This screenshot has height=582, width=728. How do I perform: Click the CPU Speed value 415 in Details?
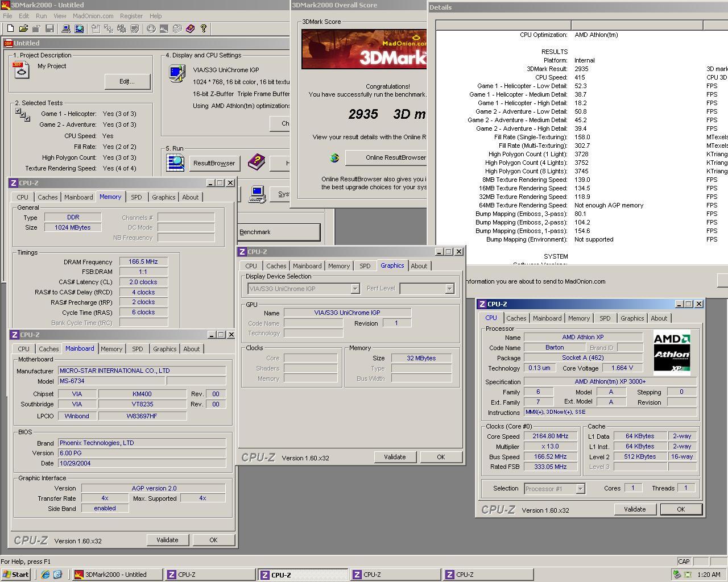point(580,77)
